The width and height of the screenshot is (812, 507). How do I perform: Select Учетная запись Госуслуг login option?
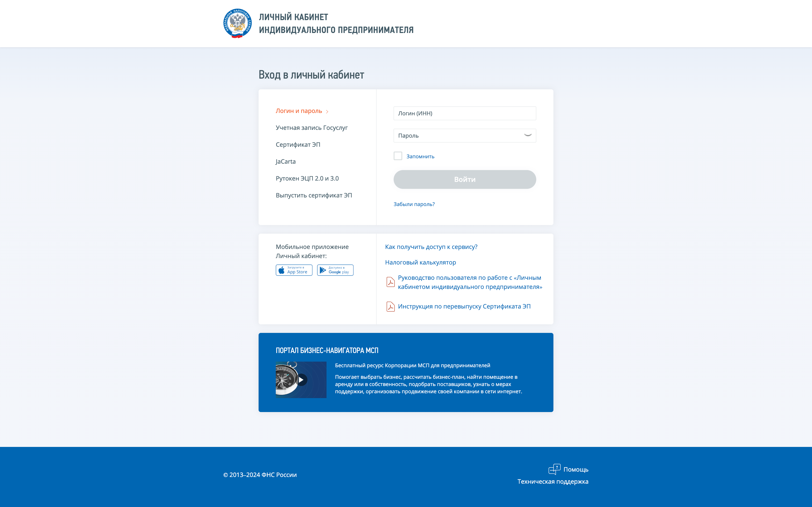tap(311, 127)
